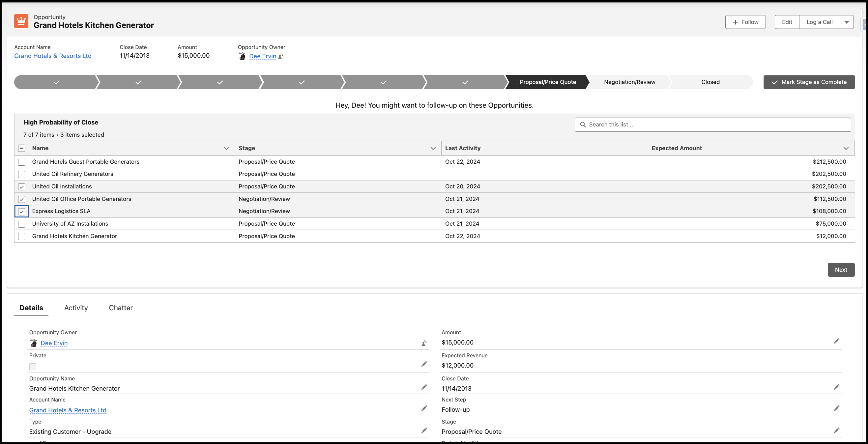868x444 pixels.
Task: Uncheck the United Oil Office Portable Generators row
Action: [x=21, y=199]
